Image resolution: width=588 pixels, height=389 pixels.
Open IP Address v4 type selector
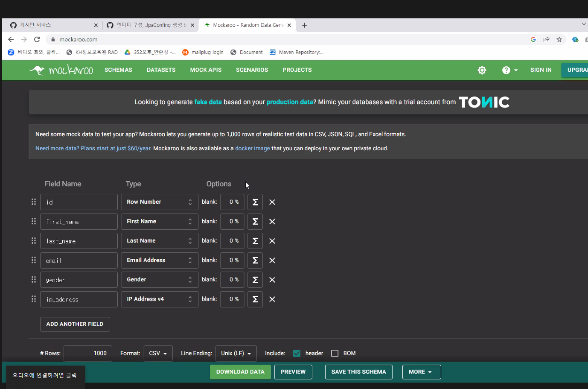click(160, 299)
